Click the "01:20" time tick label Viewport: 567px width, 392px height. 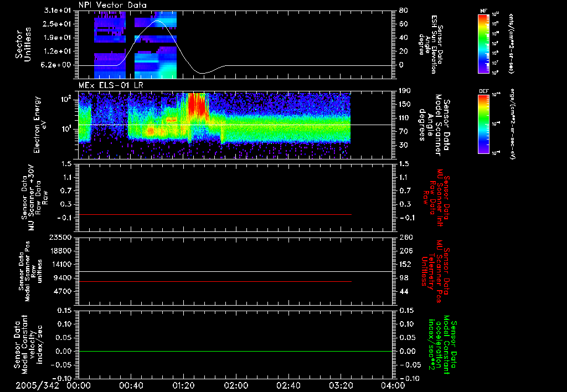click(x=184, y=385)
